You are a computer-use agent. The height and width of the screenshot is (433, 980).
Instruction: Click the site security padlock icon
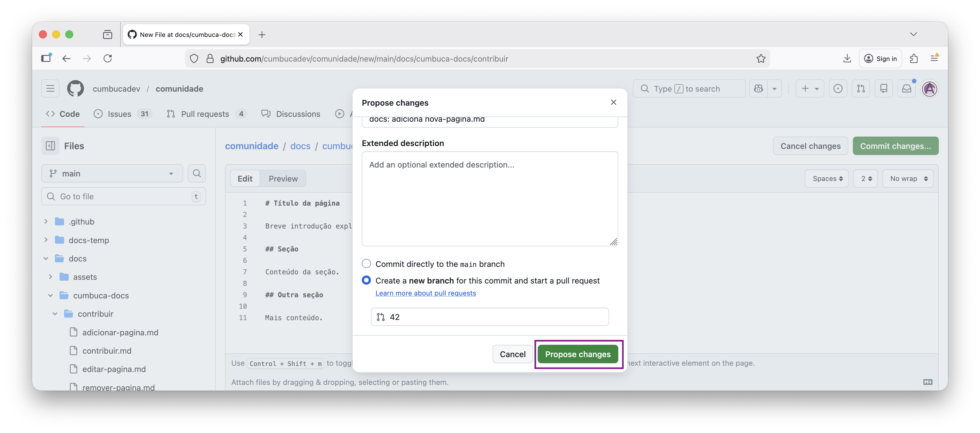coord(210,59)
